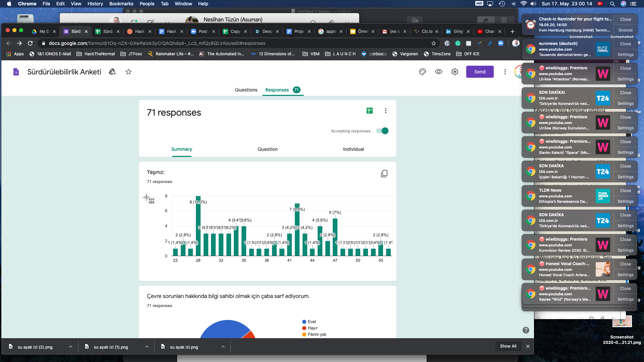The image size is (644, 362).
Task: Switch to the Questions tab
Action: coord(246,90)
